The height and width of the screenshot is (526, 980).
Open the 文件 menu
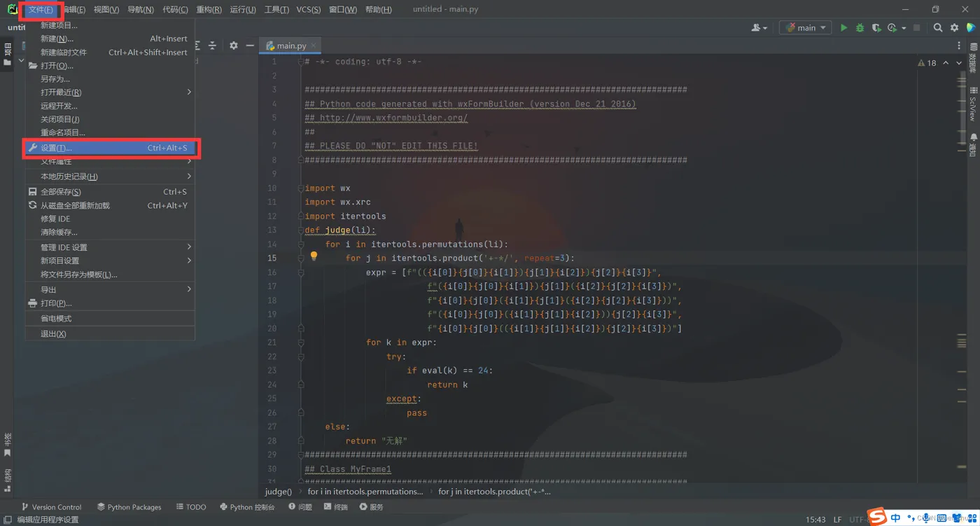tap(41, 10)
